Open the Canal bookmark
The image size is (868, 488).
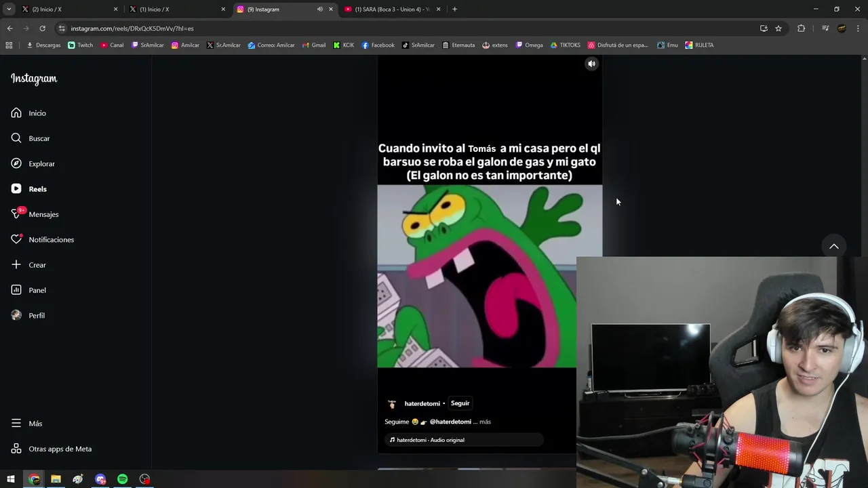coord(112,45)
